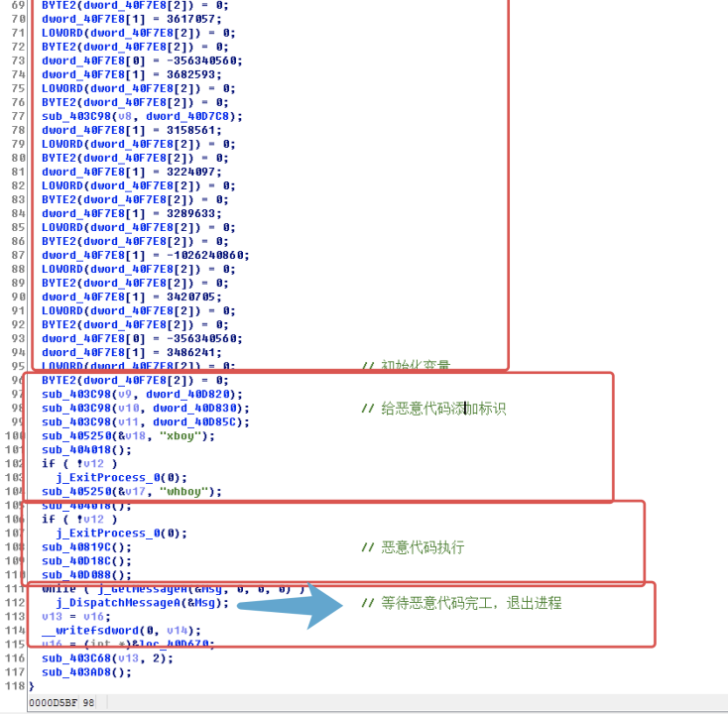Select the "whboy" string literal

pos(188,491)
